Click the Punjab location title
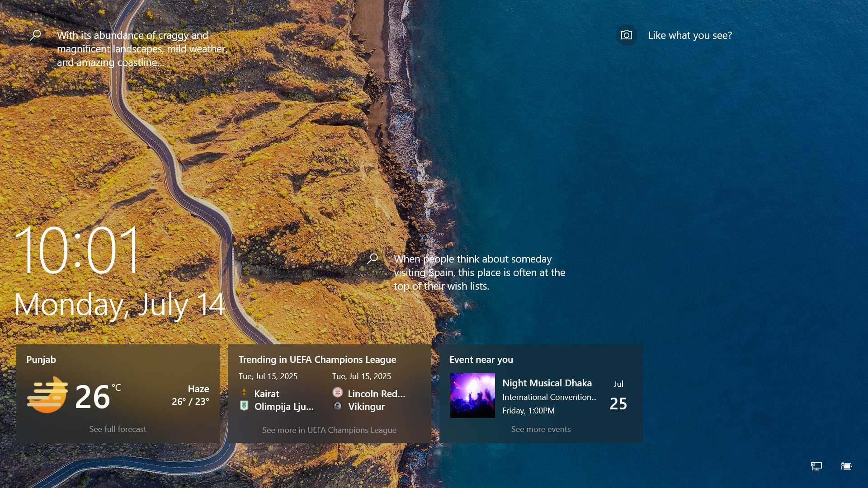The height and width of the screenshot is (488, 868). click(x=41, y=359)
